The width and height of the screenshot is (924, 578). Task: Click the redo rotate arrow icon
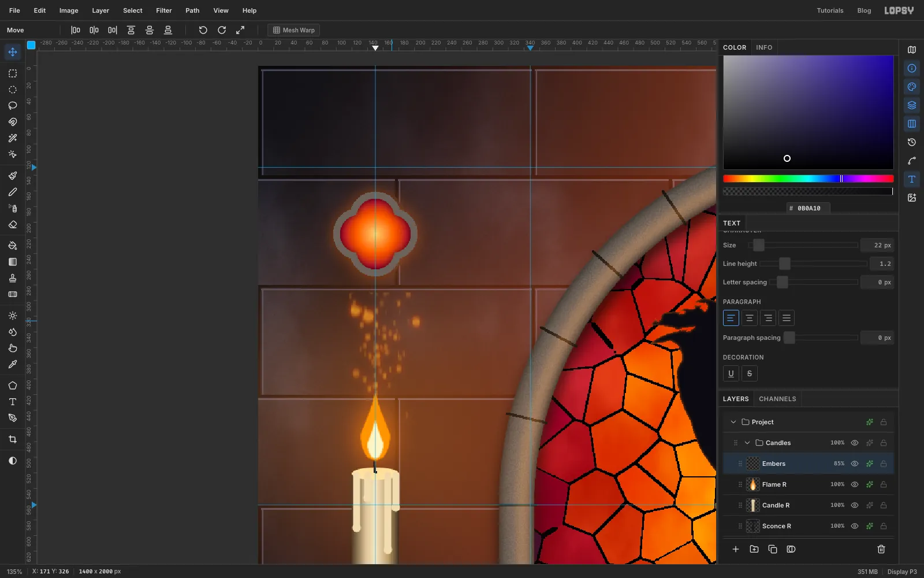coord(222,30)
